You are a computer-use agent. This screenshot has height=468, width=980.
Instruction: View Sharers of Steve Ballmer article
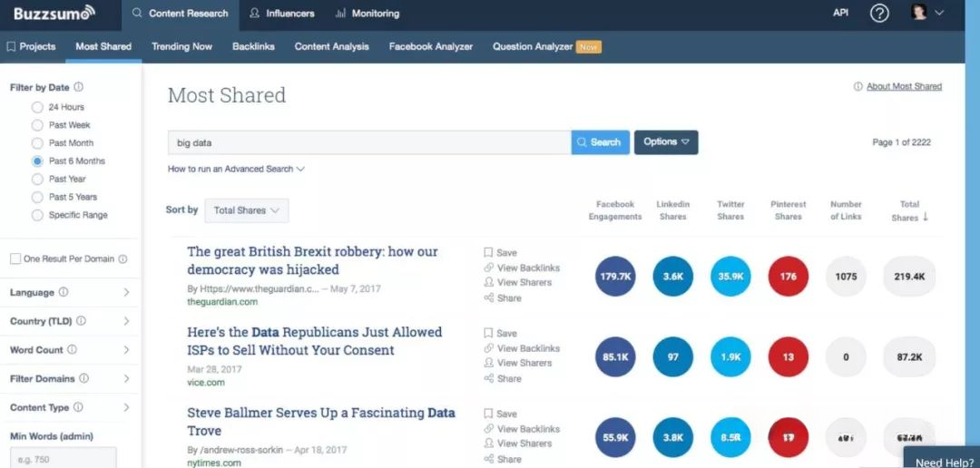tap(518, 443)
